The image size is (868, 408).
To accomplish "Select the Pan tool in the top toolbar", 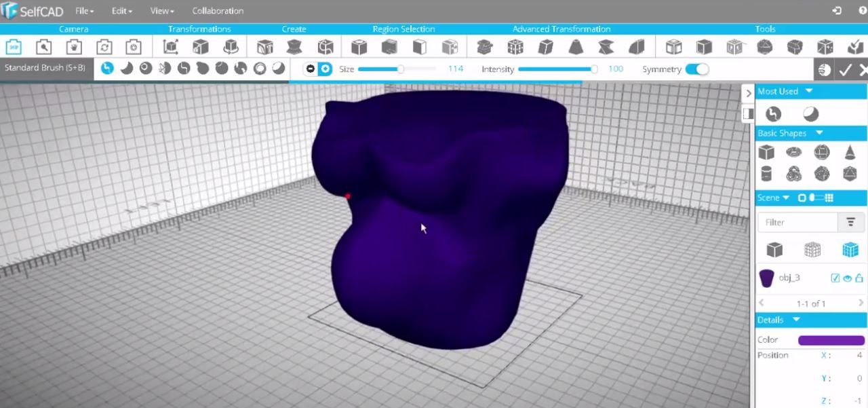I will coord(73,46).
